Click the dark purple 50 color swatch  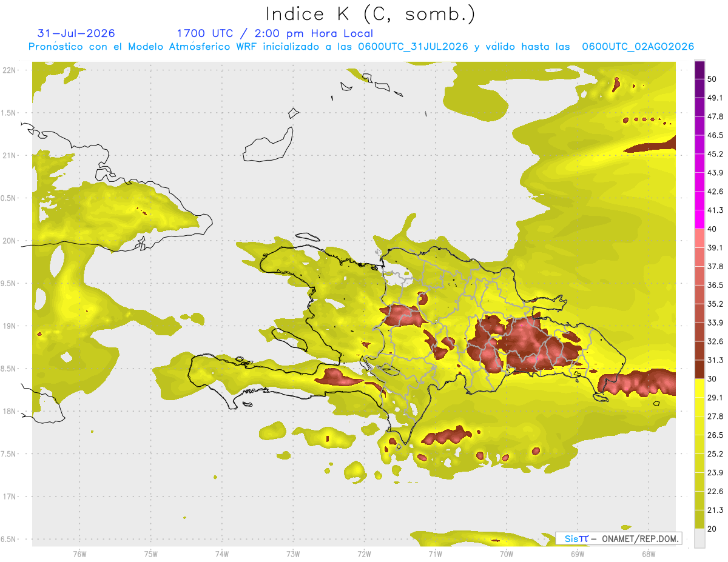click(699, 70)
